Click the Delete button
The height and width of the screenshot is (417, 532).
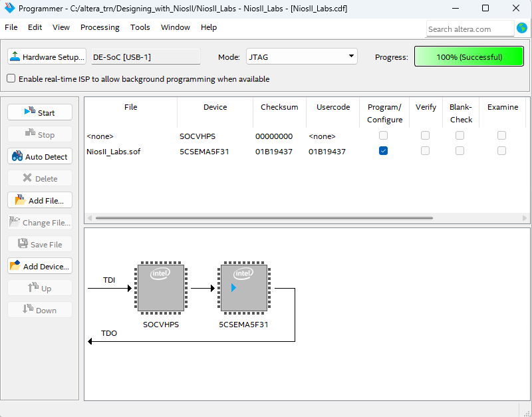tap(40, 178)
